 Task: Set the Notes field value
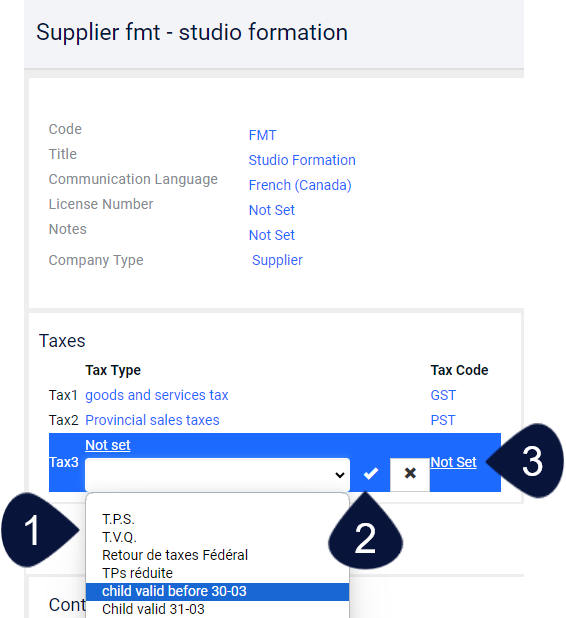point(272,235)
